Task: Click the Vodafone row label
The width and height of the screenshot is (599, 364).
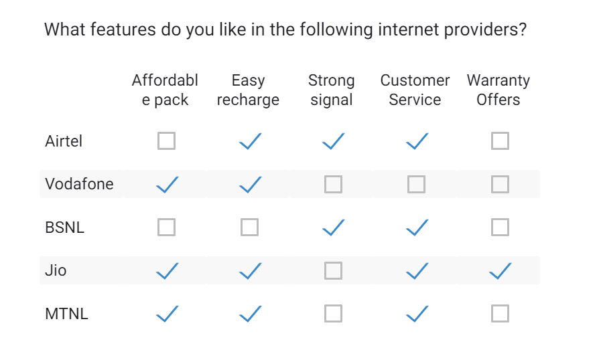Action: (79, 185)
